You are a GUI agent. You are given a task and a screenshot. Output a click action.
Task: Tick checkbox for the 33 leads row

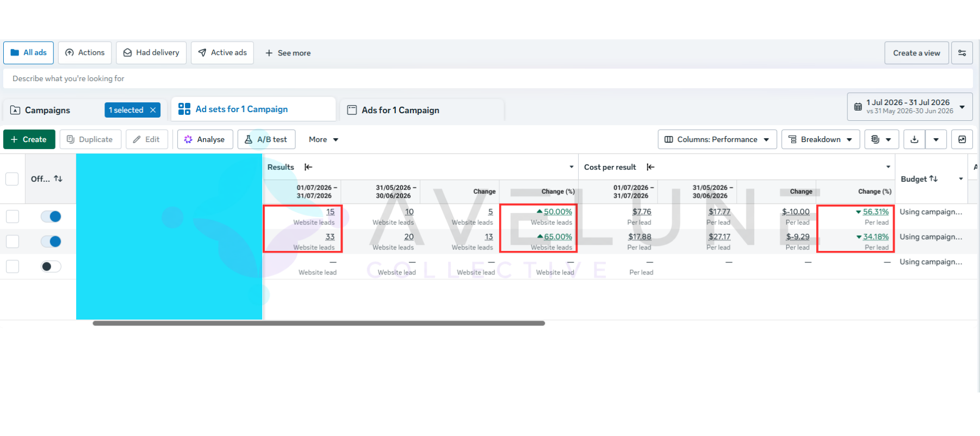tap(12, 241)
